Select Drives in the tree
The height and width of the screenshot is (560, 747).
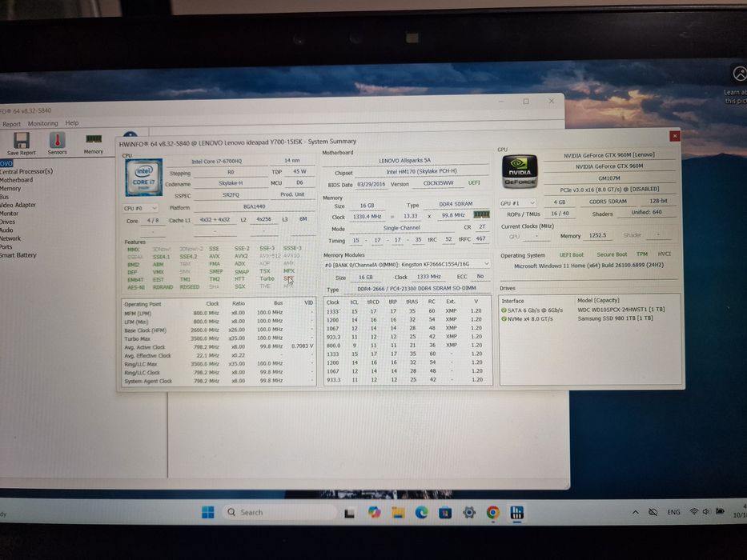coord(8,222)
